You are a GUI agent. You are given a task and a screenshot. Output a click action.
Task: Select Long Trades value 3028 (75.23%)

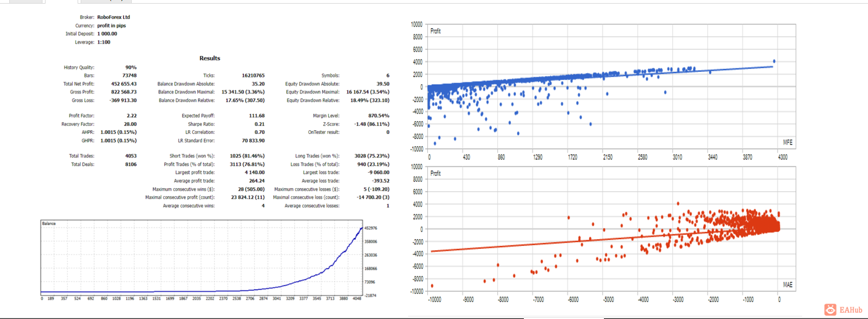click(x=371, y=156)
